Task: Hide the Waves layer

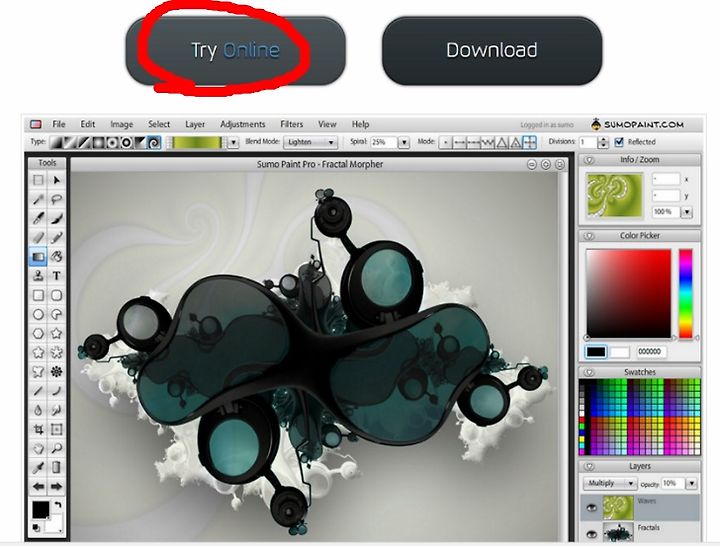Action: [592, 507]
